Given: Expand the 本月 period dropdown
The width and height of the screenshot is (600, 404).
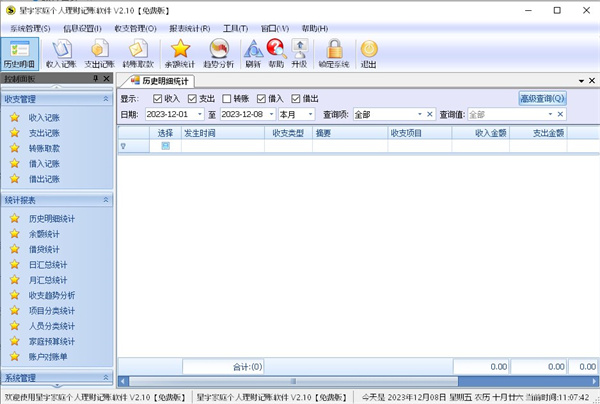Looking at the screenshot, I should (x=311, y=115).
